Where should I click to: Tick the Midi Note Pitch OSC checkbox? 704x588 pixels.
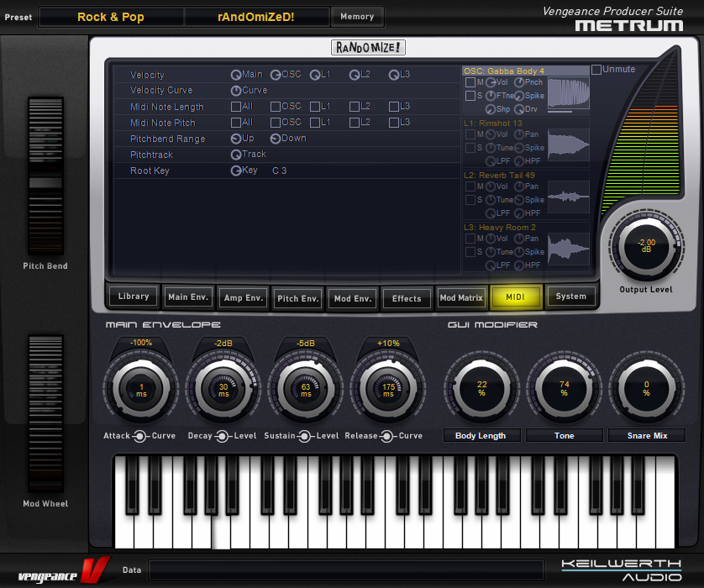tap(276, 123)
